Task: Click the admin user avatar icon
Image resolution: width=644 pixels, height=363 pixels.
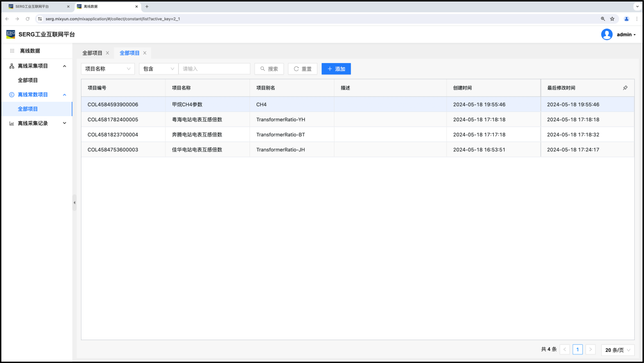Action: coord(606,35)
